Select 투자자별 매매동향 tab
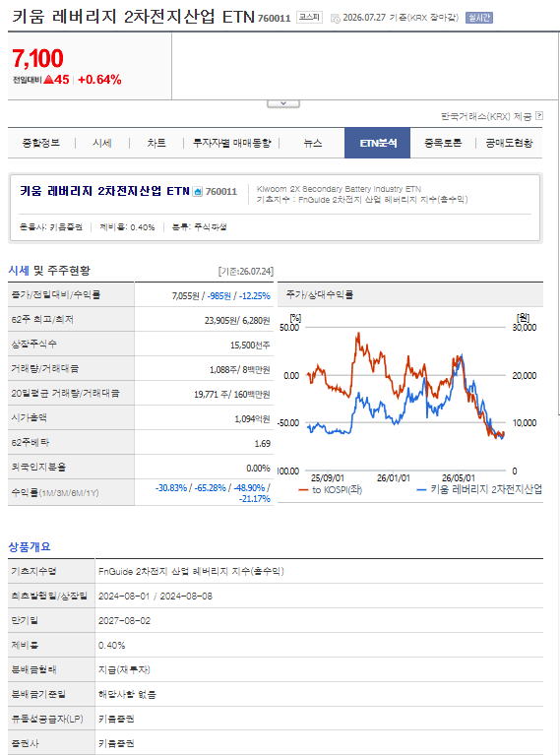Screen dimensions: 560x755 231,143
